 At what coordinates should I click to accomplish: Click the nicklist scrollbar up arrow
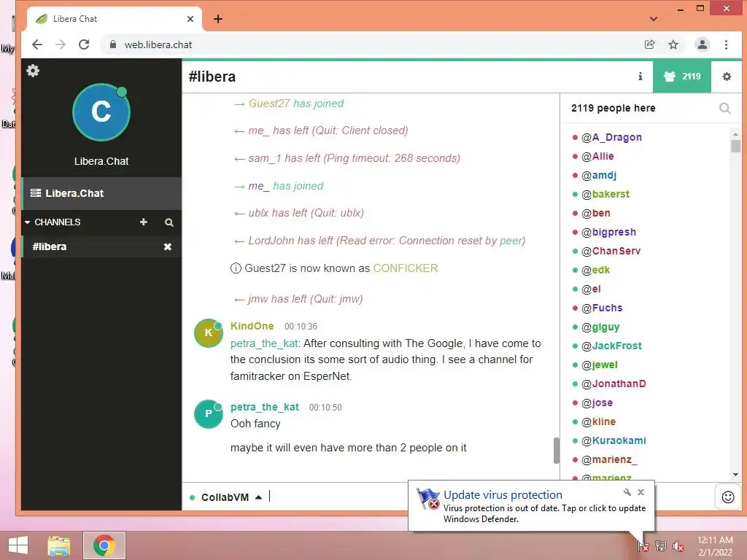pyautogui.click(x=735, y=133)
